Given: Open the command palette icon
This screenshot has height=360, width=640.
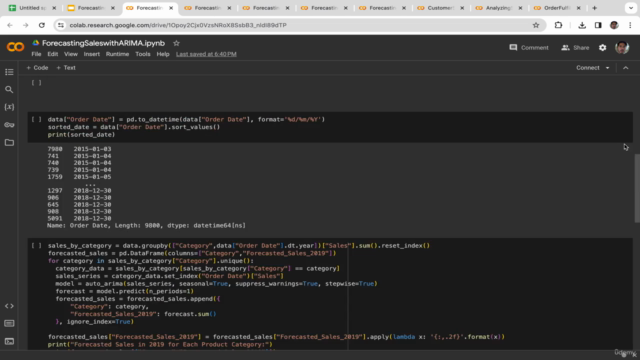Looking at the screenshot, I should click(x=9, y=323).
